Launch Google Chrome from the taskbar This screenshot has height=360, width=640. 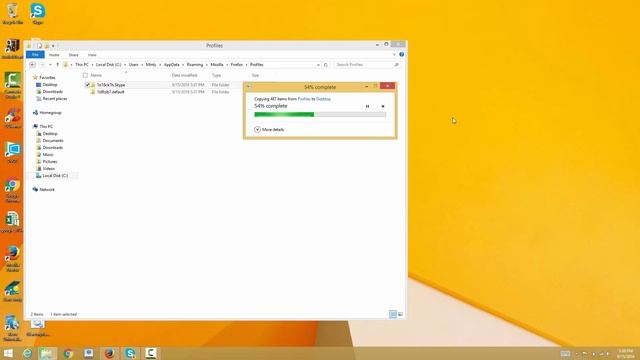[68, 353]
